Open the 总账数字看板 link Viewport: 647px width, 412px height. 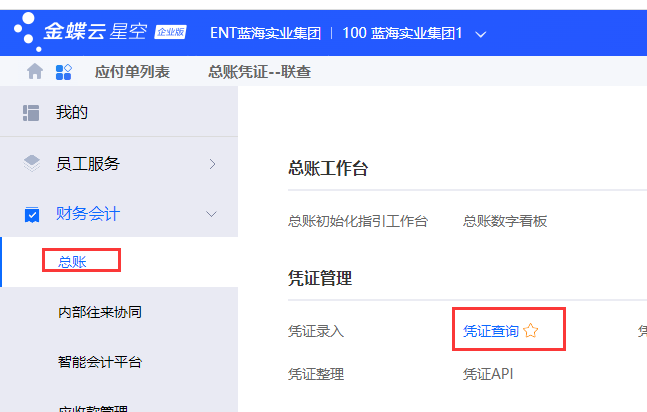coord(504,221)
